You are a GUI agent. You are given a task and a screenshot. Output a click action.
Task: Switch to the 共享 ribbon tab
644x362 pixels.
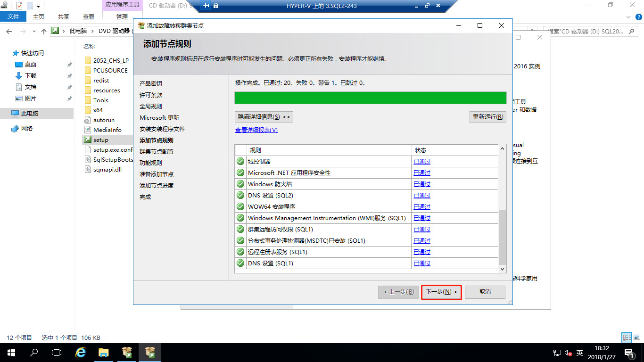tap(64, 16)
